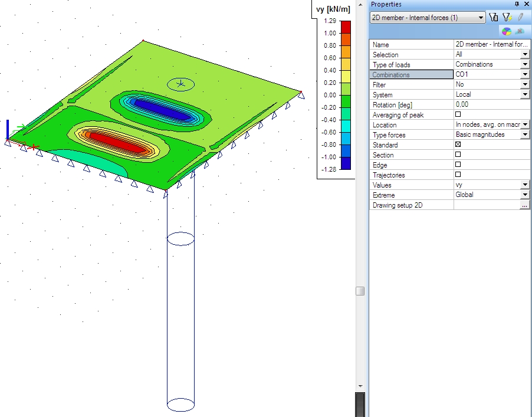This screenshot has width=532, height=417.
Task: Open the Values vy dropdown
Action: point(525,185)
